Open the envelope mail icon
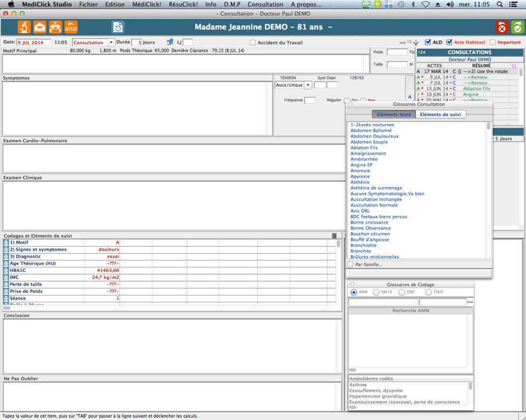526x420 pixels. (x=40, y=27)
